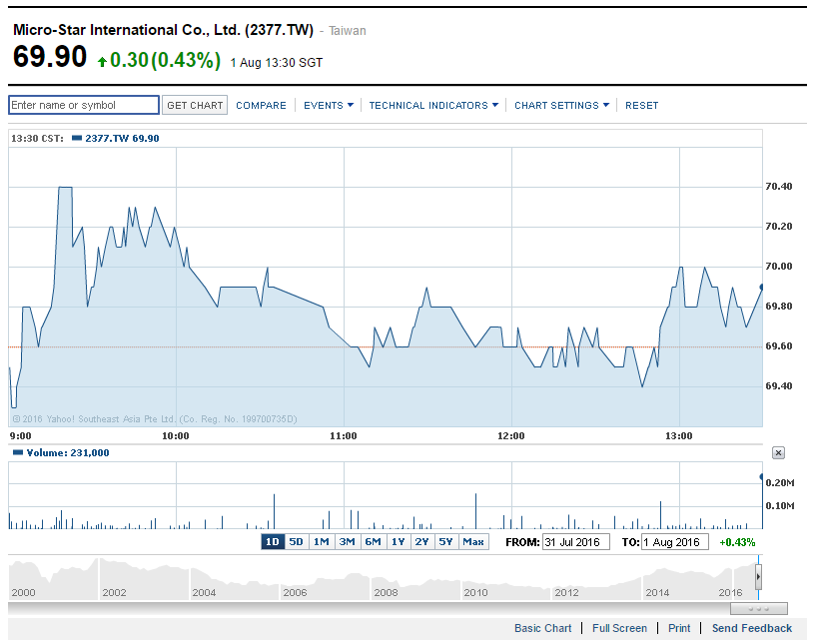Image resolution: width=815 pixels, height=644 pixels.
Task: Click the right handle of the range navigator
Action: [758, 576]
